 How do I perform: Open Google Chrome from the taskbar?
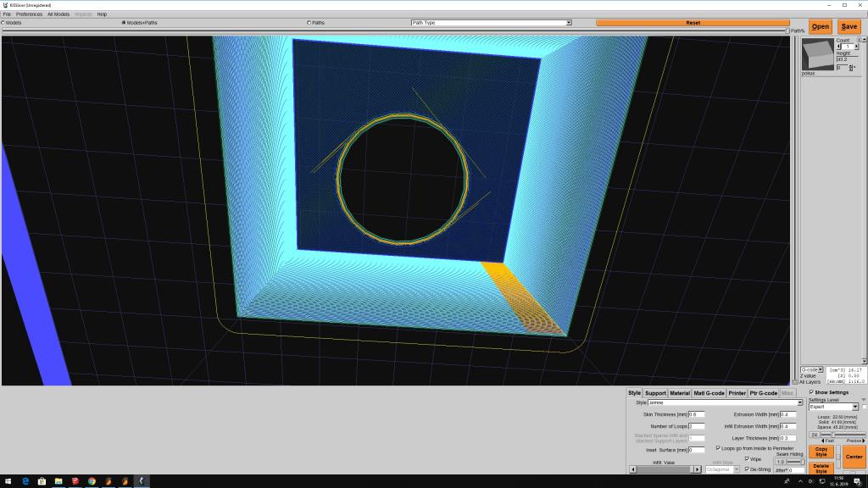coord(92,481)
